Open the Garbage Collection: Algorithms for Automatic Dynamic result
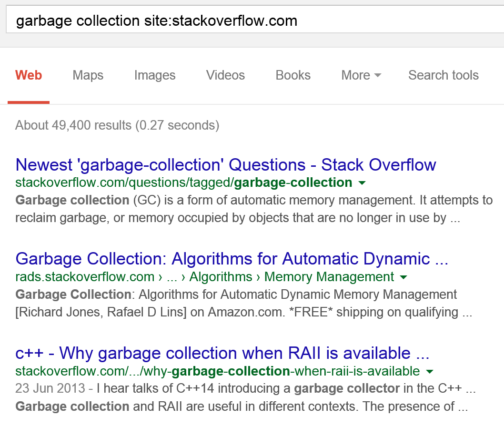Image resolution: width=504 pixels, height=427 pixels. [x=232, y=259]
